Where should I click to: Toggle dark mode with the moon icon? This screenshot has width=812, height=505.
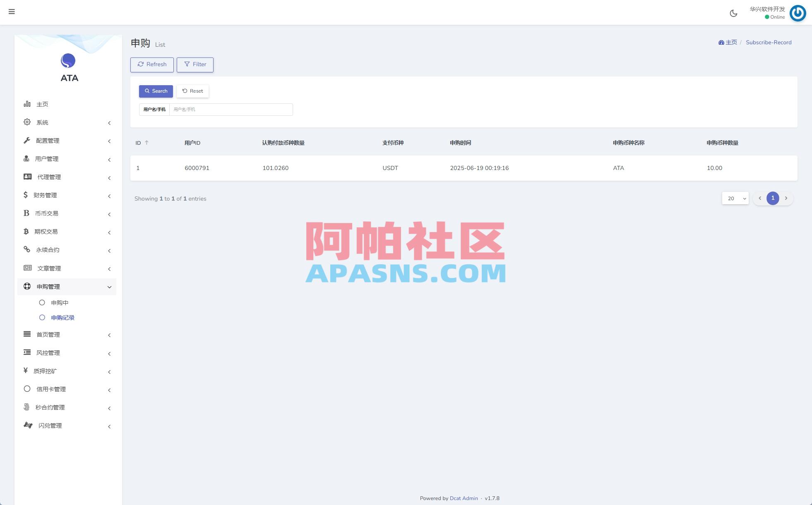tap(734, 13)
